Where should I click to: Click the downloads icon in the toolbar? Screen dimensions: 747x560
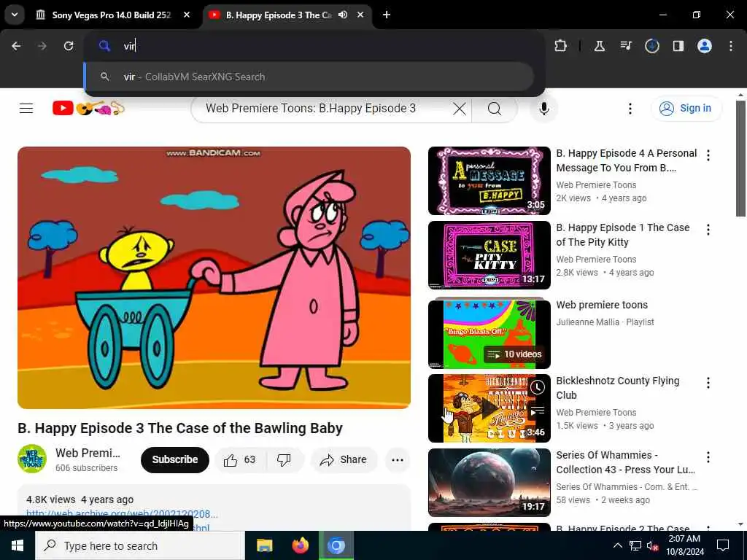point(651,46)
